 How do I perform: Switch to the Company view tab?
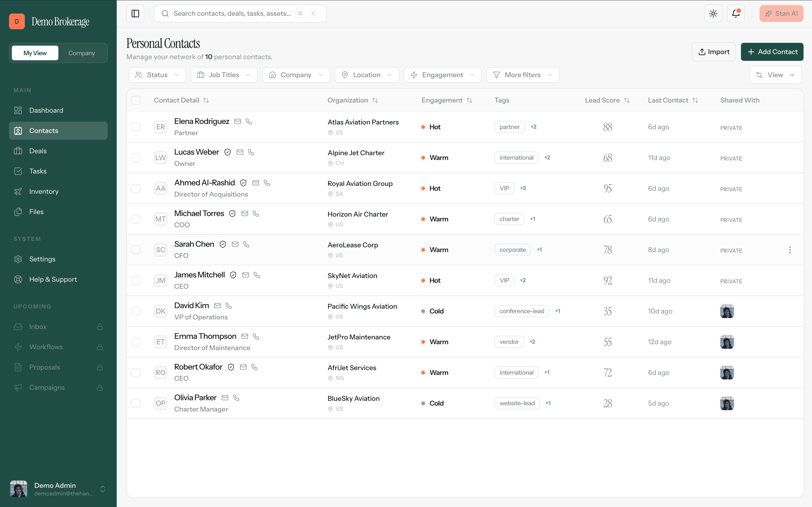[81, 53]
